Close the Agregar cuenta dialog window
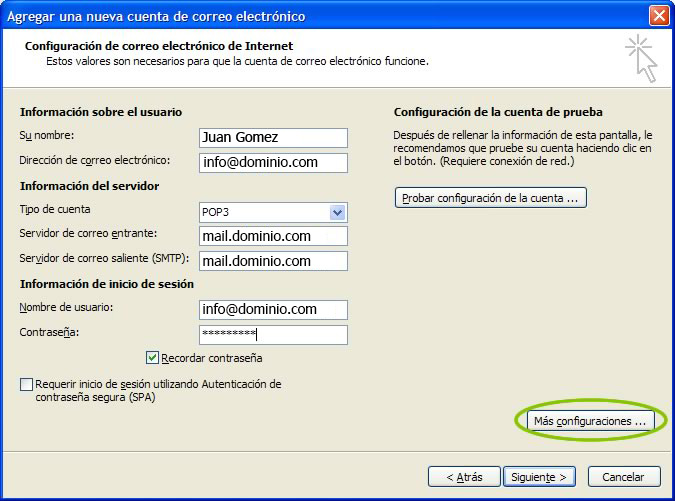Screen dimensions: 675x501 (x=659, y=16)
